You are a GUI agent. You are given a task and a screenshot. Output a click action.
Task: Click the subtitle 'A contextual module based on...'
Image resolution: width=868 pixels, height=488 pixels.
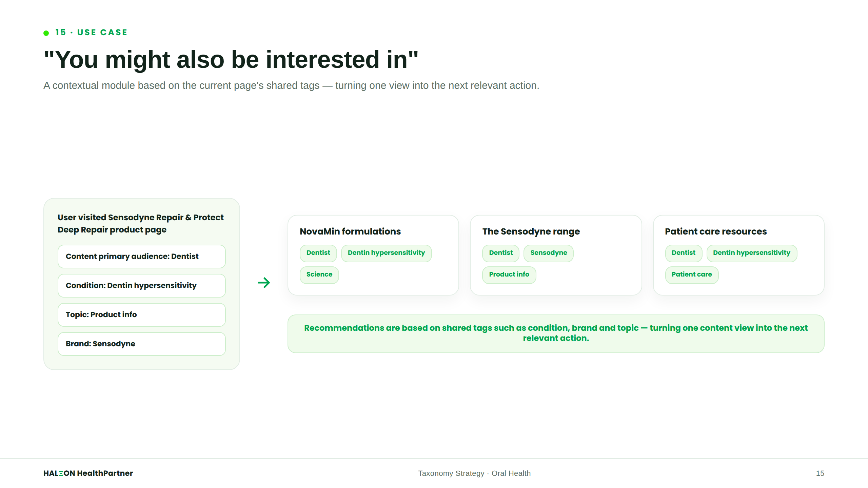pyautogui.click(x=291, y=85)
